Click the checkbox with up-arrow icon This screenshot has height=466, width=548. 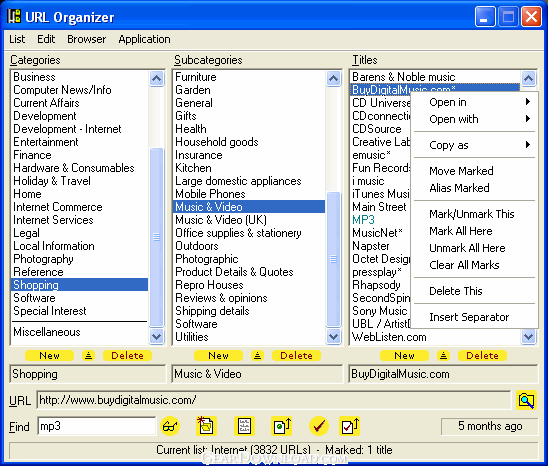coord(349,426)
